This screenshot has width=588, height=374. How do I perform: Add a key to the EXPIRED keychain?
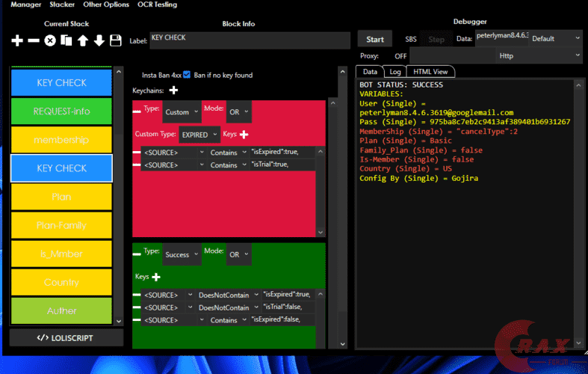(x=244, y=135)
